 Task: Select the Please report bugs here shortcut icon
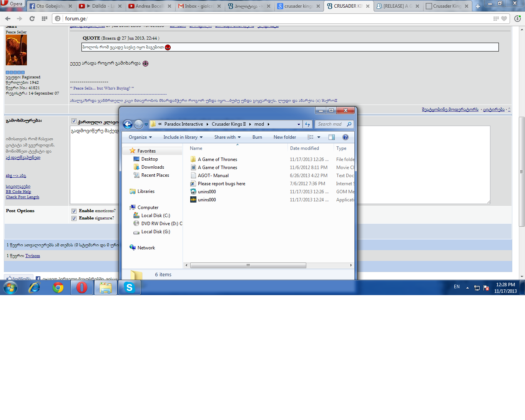click(193, 183)
